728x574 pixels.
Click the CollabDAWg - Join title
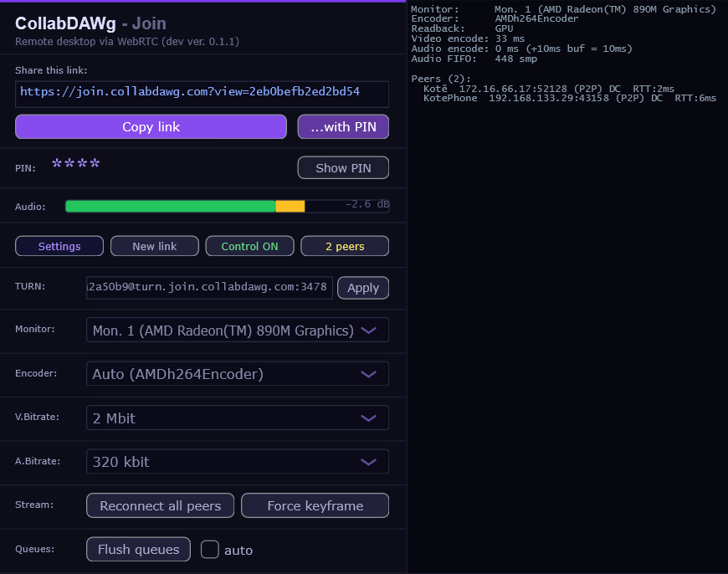90,23
